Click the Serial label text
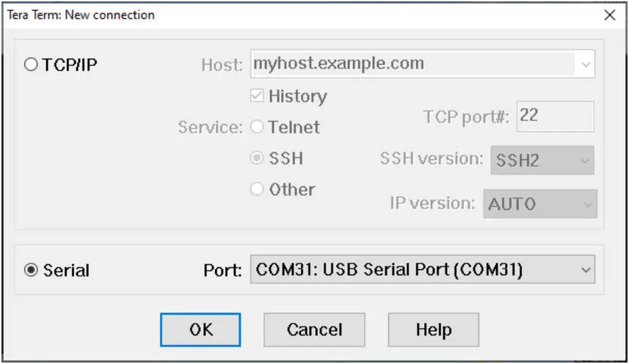The image size is (629, 364). click(x=66, y=270)
